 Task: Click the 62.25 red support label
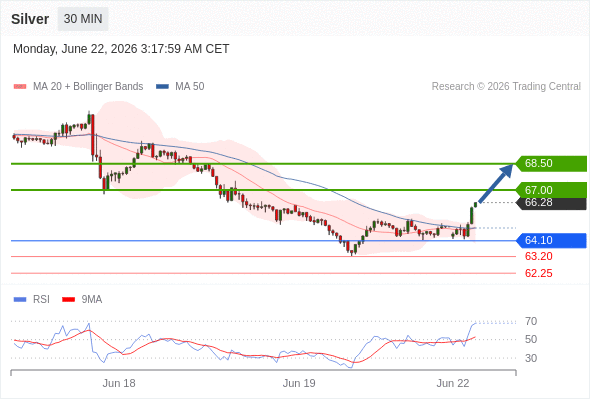[538, 273]
